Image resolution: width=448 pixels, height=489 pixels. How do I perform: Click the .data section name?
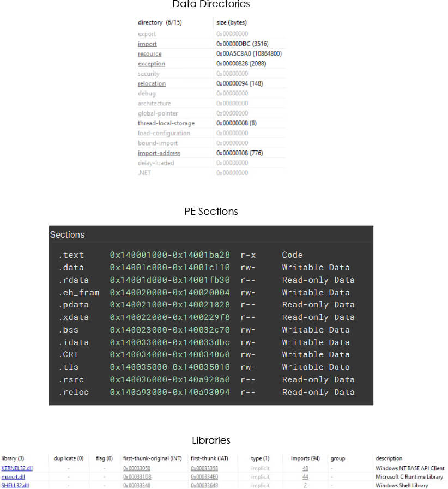point(71,268)
